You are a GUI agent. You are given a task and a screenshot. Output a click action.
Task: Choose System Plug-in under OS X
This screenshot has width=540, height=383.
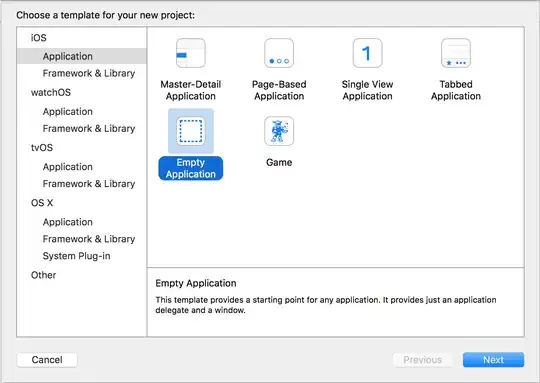[76, 256]
